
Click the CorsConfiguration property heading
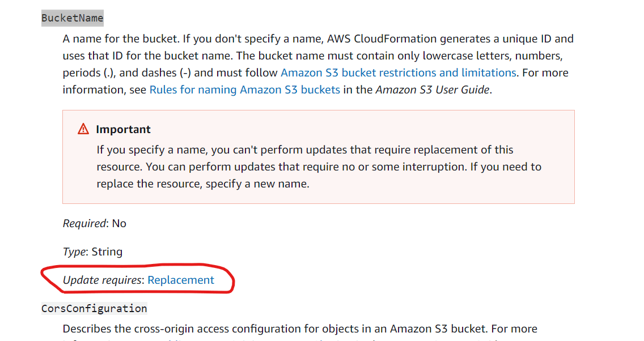tap(94, 309)
